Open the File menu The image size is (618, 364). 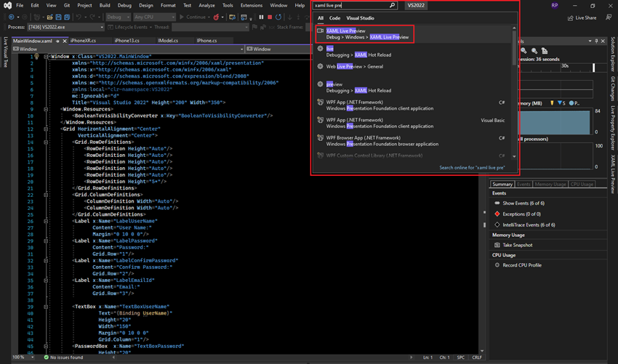20,6
